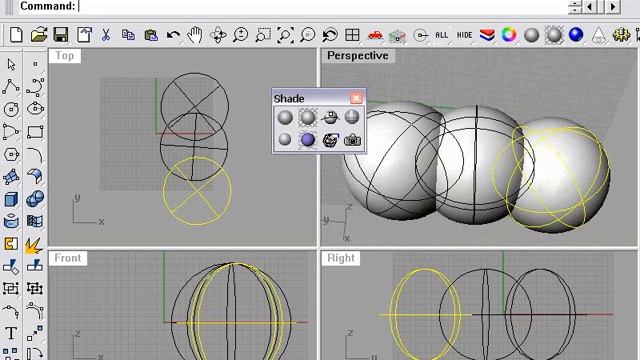The width and height of the screenshot is (640, 360).
Task: Pick the control point Curve tool
Action: [x=35, y=87]
